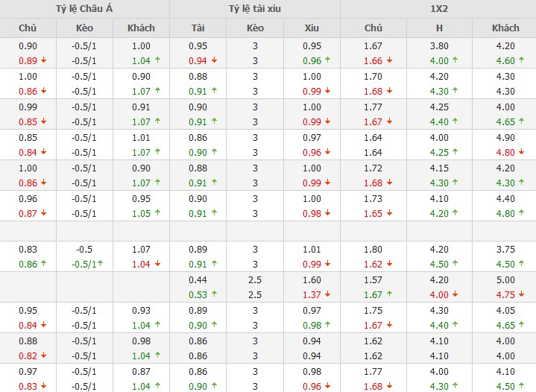Select the Tỷ lệ tài xiu header

[x=254, y=9]
